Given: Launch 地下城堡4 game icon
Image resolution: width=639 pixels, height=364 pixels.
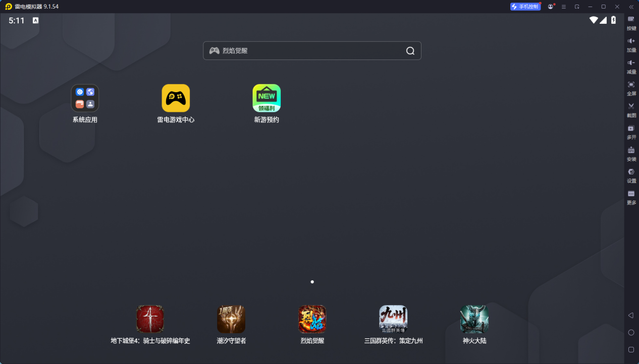Looking at the screenshot, I should click(150, 319).
